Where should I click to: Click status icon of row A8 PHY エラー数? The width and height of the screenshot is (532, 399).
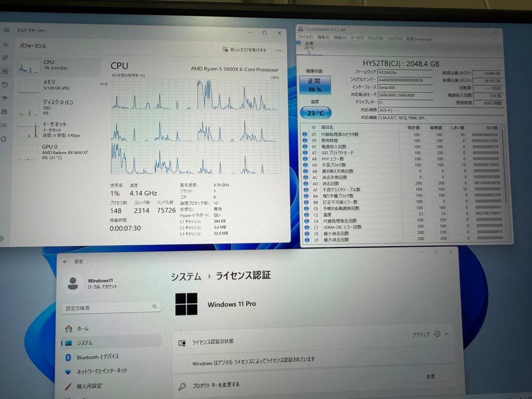coord(305,159)
